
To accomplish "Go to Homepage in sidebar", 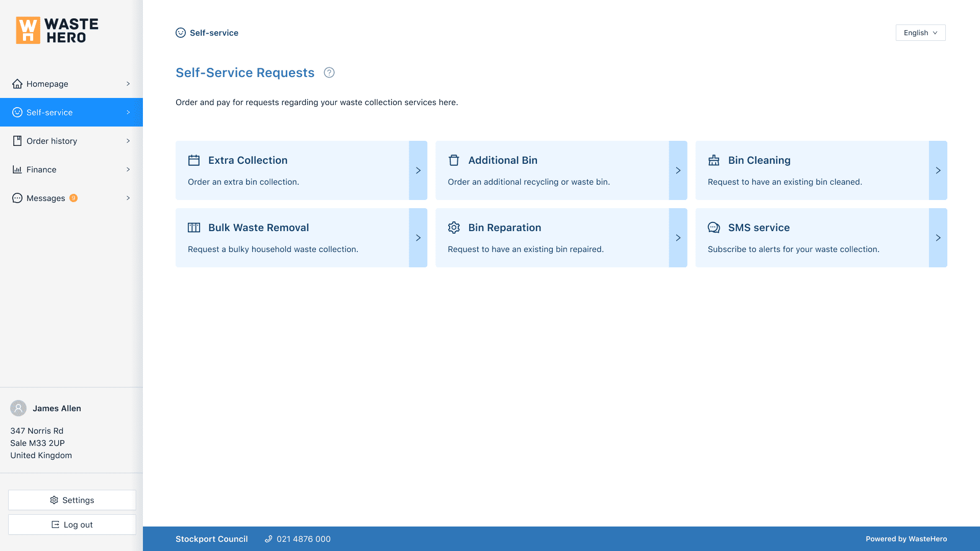I will (x=71, y=84).
